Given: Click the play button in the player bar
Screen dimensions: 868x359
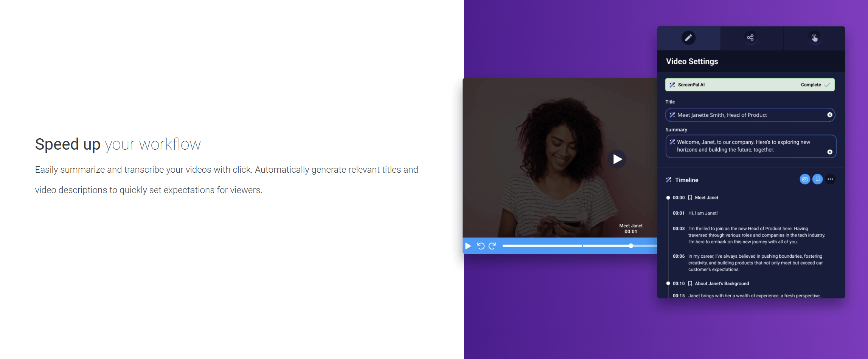Looking at the screenshot, I should 468,246.
